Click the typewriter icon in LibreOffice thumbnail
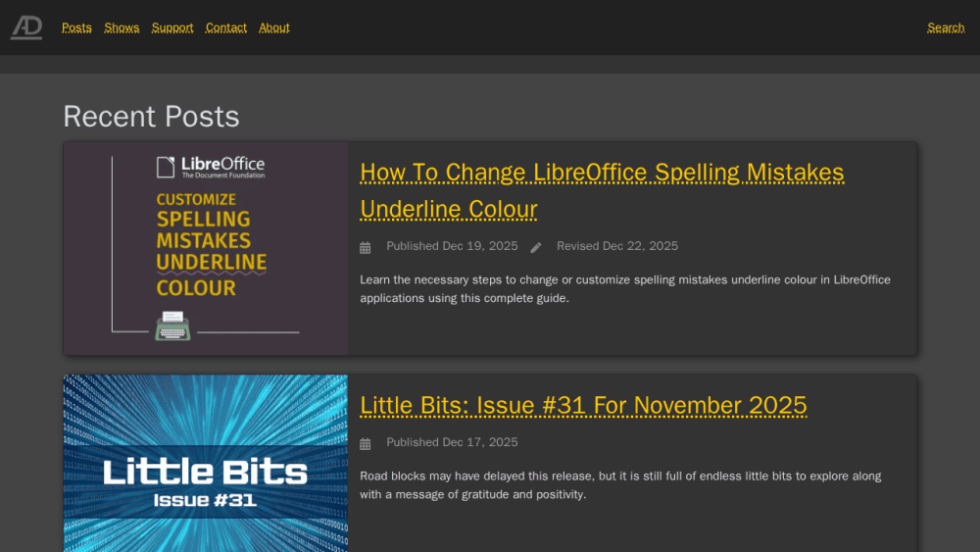Image resolution: width=980 pixels, height=552 pixels. [172, 326]
